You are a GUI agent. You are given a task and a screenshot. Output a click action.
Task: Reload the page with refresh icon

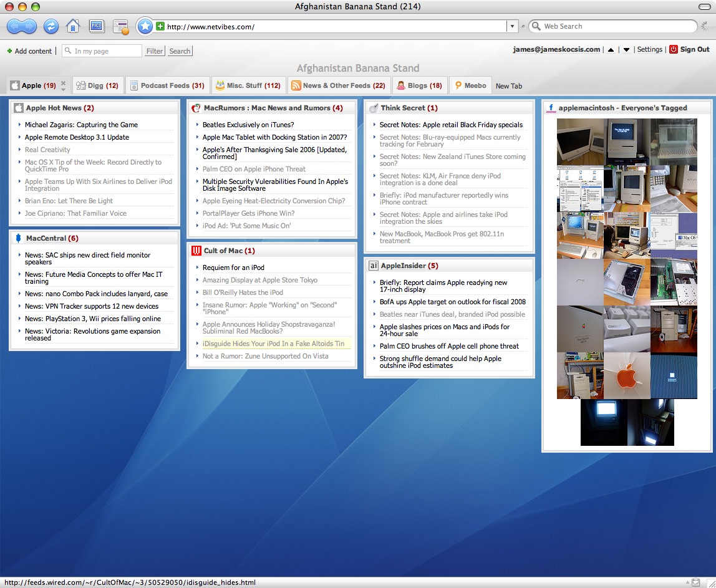coord(51,26)
